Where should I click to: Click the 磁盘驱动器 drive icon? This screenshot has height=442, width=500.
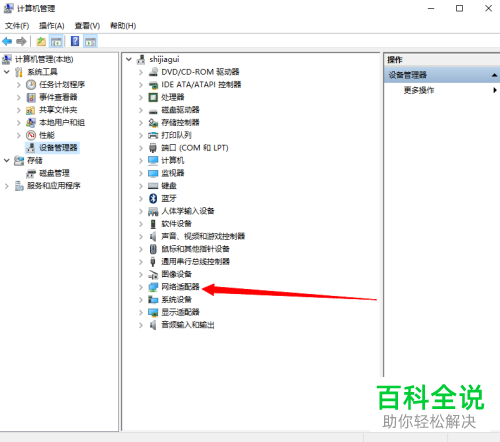click(x=153, y=111)
